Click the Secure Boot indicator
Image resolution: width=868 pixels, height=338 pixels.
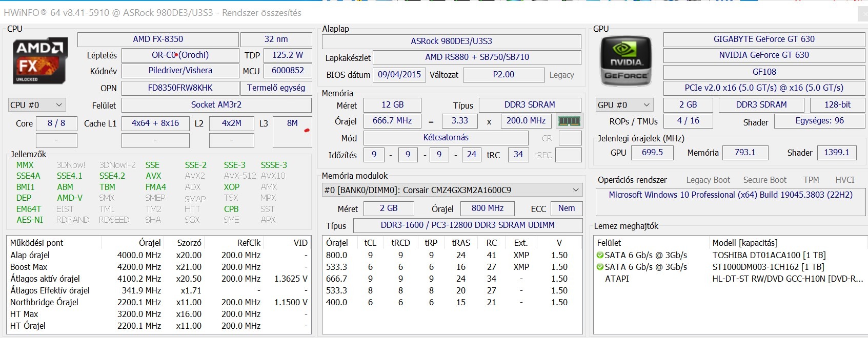click(x=764, y=180)
